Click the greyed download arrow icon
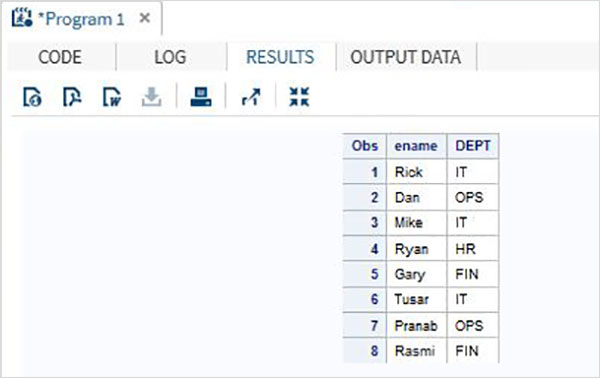Image resolution: width=600 pixels, height=378 pixels. pos(152,97)
